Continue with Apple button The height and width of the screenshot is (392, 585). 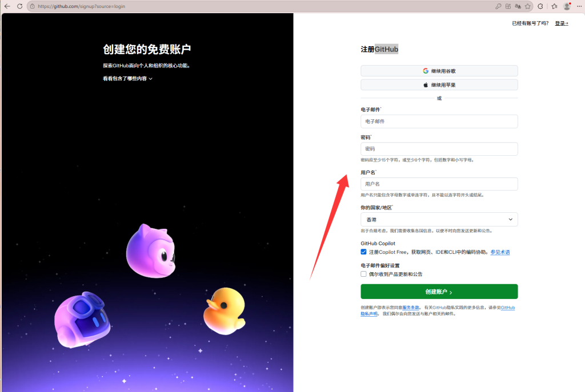439,85
